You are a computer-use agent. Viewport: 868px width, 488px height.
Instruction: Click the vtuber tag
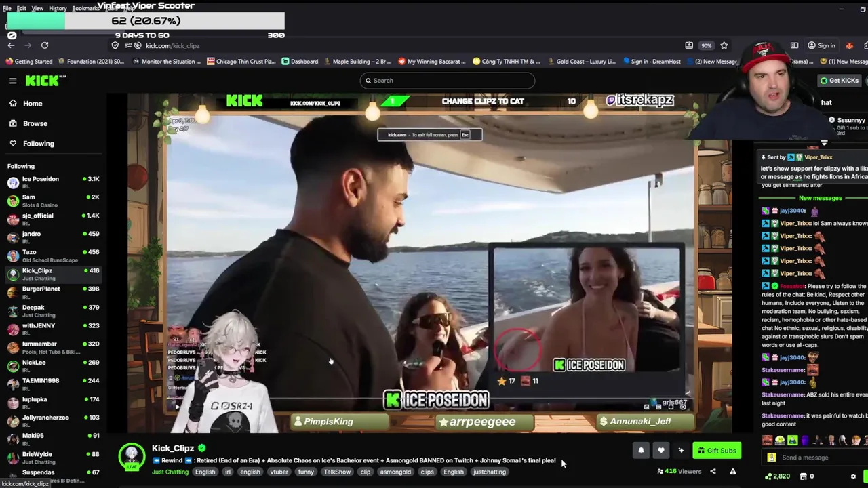279,472
